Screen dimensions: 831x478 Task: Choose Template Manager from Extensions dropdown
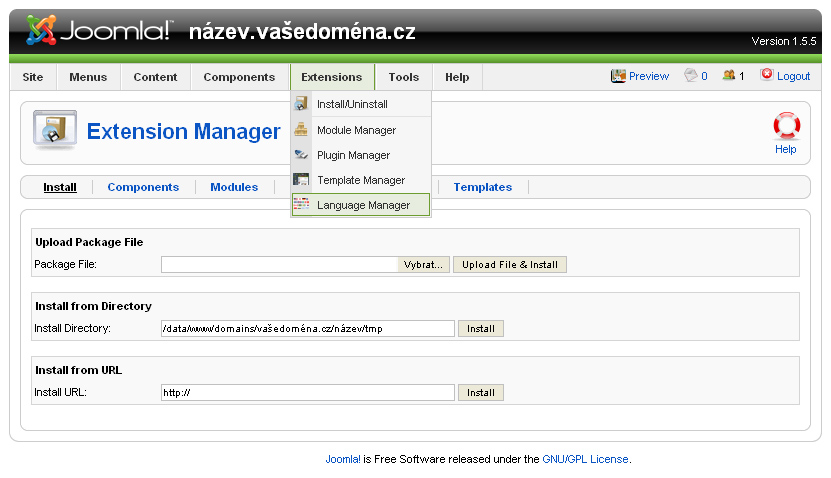pos(361,180)
